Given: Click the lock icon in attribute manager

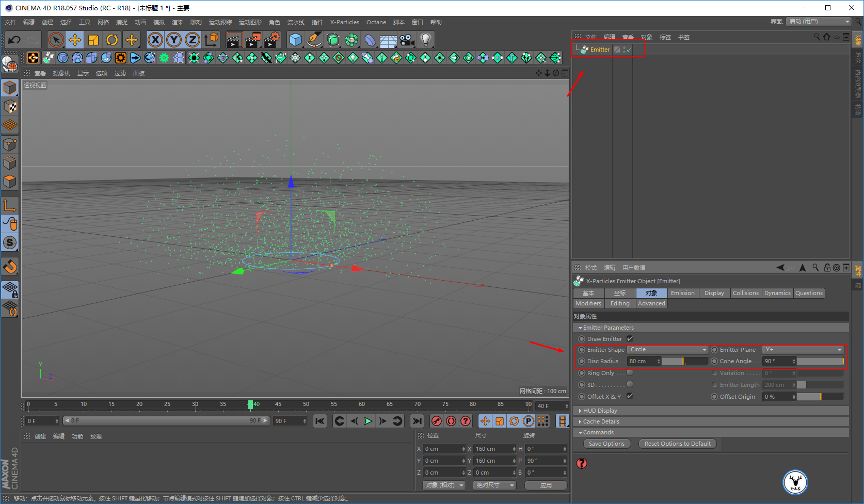Looking at the screenshot, I should tap(827, 267).
